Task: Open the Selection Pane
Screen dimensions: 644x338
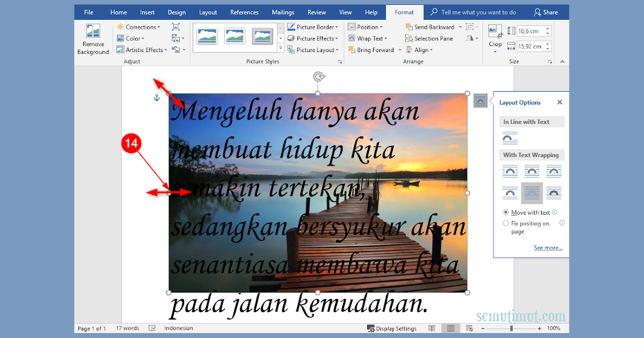Action: pyautogui.click(x=429, y=38)
